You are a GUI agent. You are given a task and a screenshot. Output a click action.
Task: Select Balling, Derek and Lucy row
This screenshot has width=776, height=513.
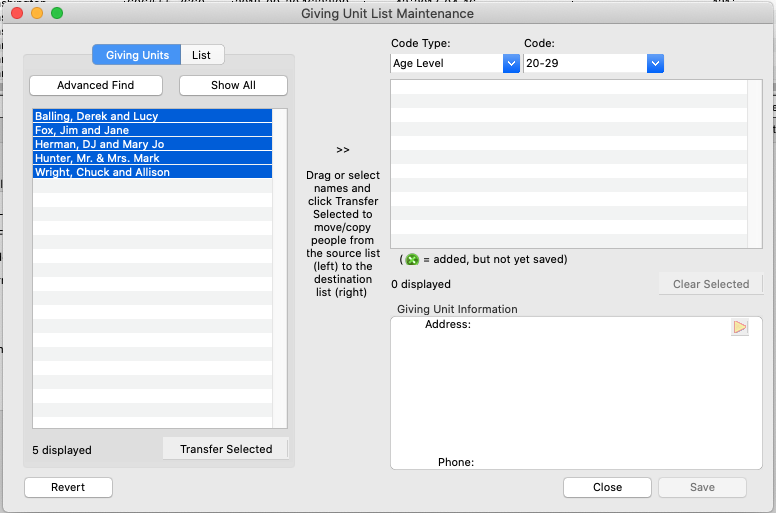point(152,116)
